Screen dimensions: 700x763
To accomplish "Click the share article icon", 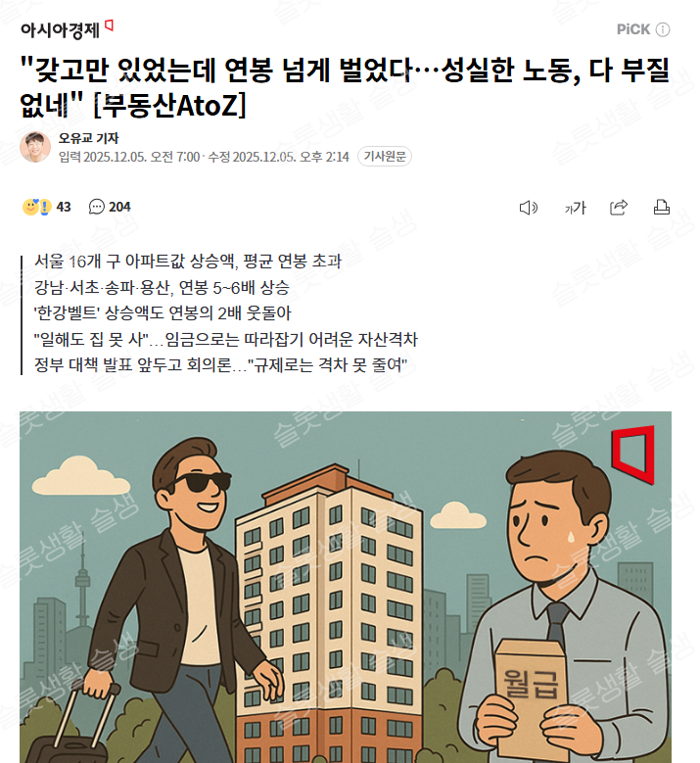I will [x=619, y=208].
